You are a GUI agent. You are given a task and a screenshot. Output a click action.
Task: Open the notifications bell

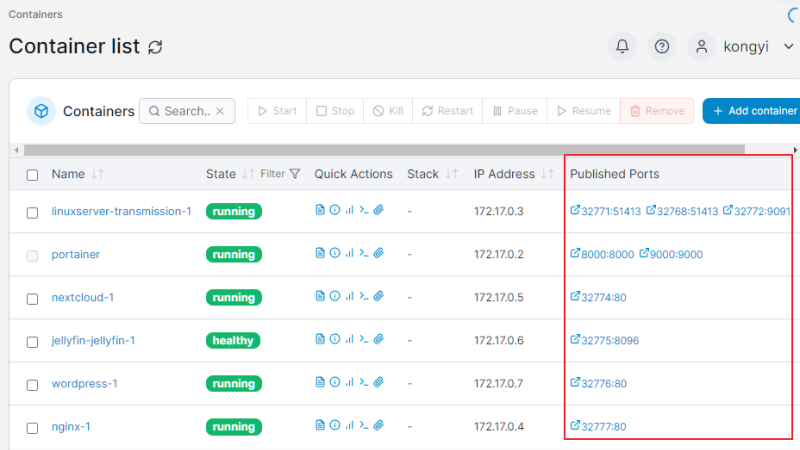[x=622, y=46]
